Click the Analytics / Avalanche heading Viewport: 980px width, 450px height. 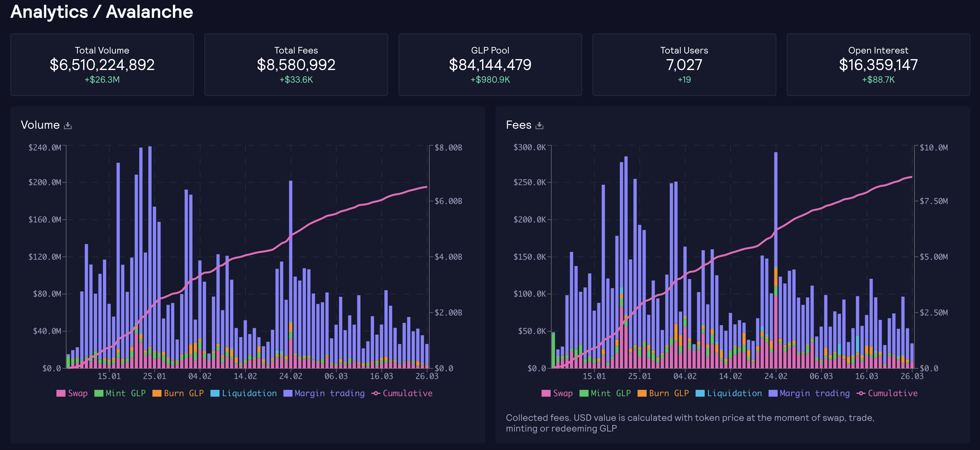coord(102,12)
